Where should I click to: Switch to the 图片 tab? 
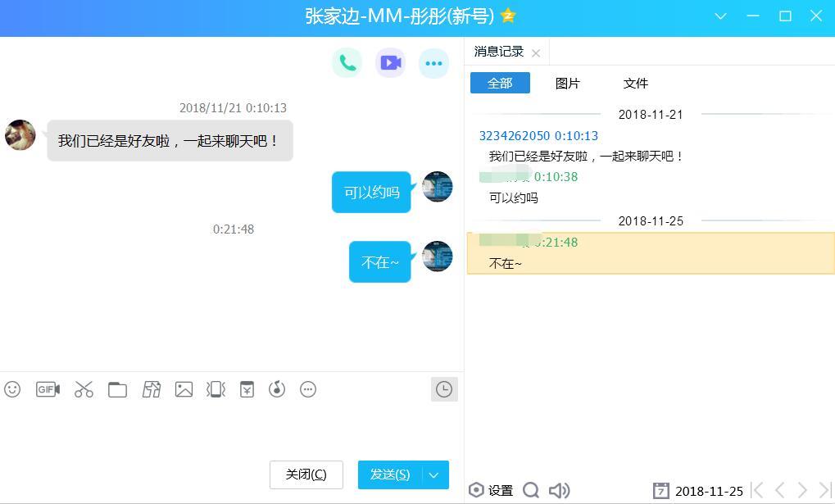567,83
